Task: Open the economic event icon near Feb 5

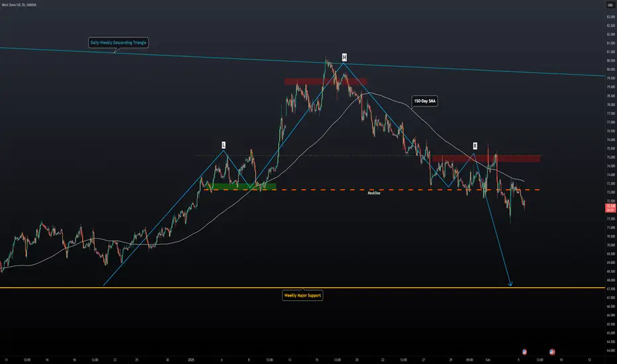Action: tap(524, 352)
